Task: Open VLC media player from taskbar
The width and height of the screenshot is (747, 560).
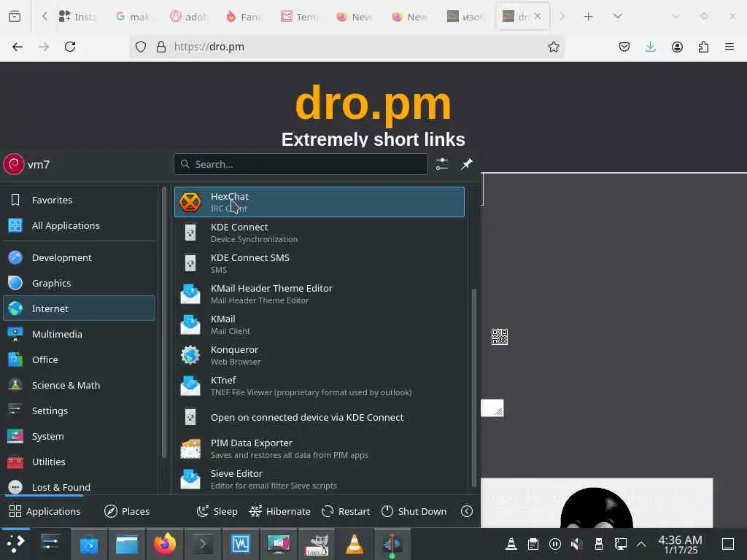Action: pyautogui.click(x=354, y=544)
